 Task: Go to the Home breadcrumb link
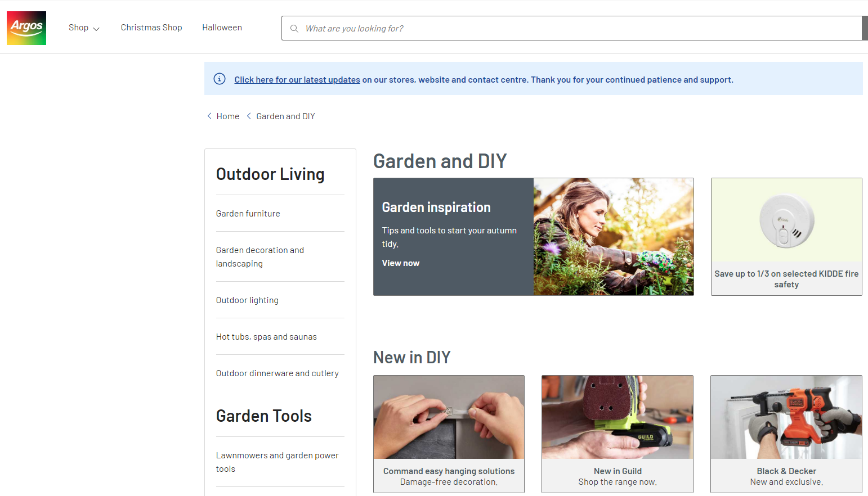[227, 116]
